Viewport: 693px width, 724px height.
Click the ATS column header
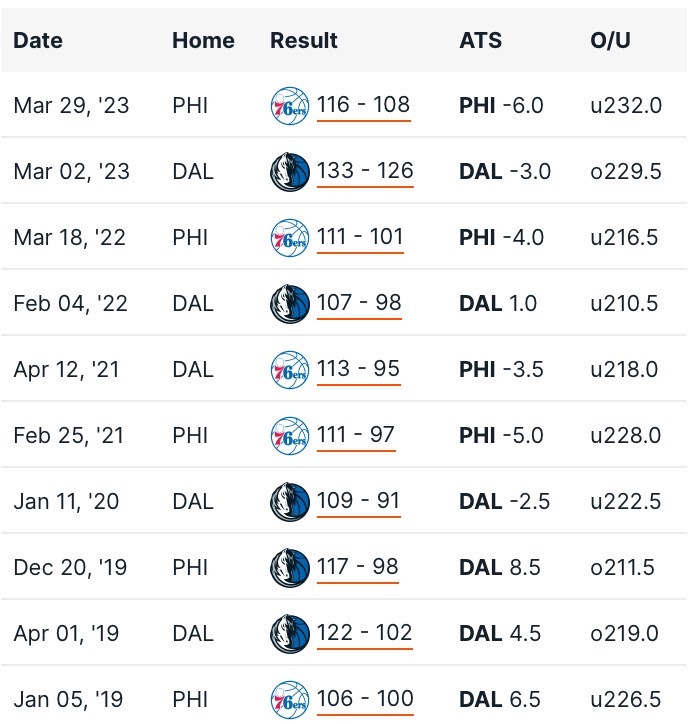pos(480,41)
